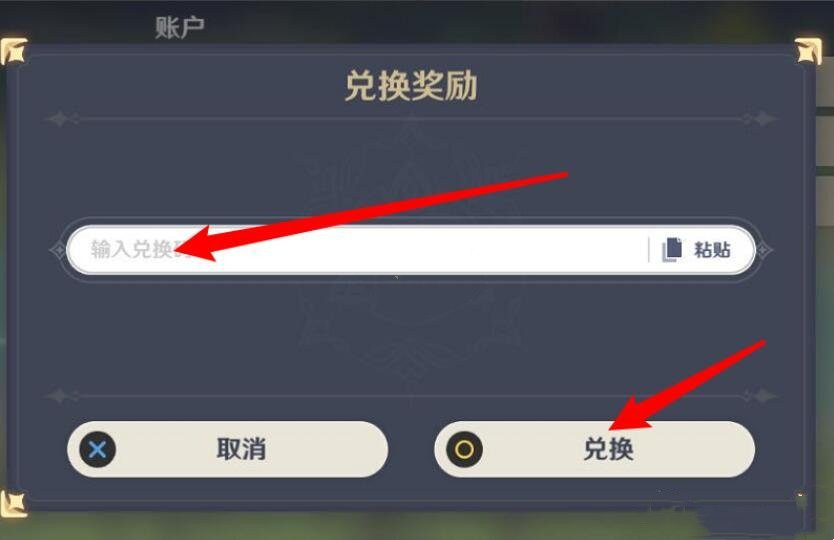Click the left diamond on upper divider
The image size is (834, 540).
click(59, 119)
